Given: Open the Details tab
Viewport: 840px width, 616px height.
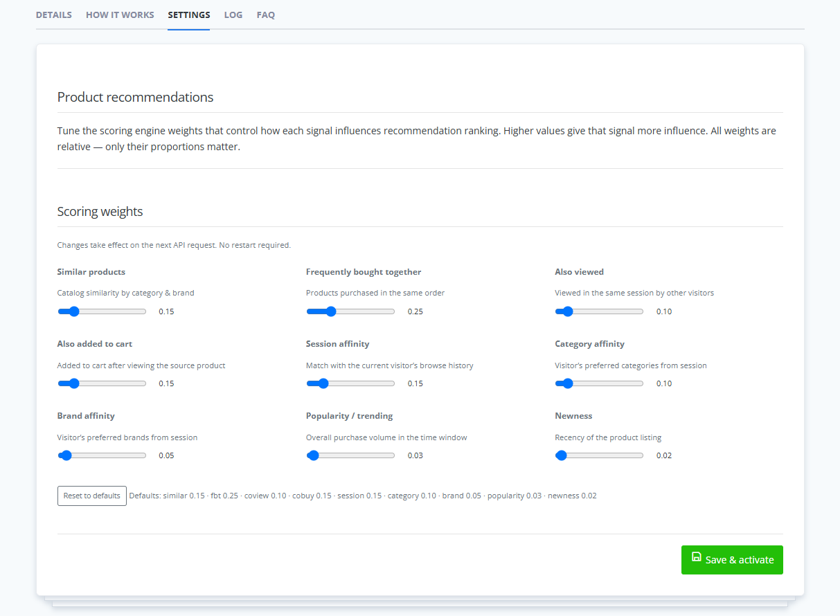Looking at the screenshot, I should [54, 15].
